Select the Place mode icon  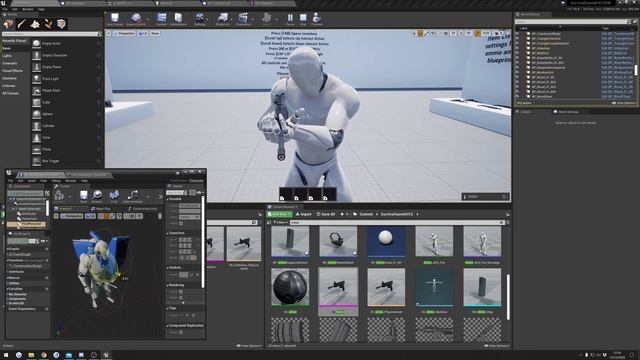[8, 24]
